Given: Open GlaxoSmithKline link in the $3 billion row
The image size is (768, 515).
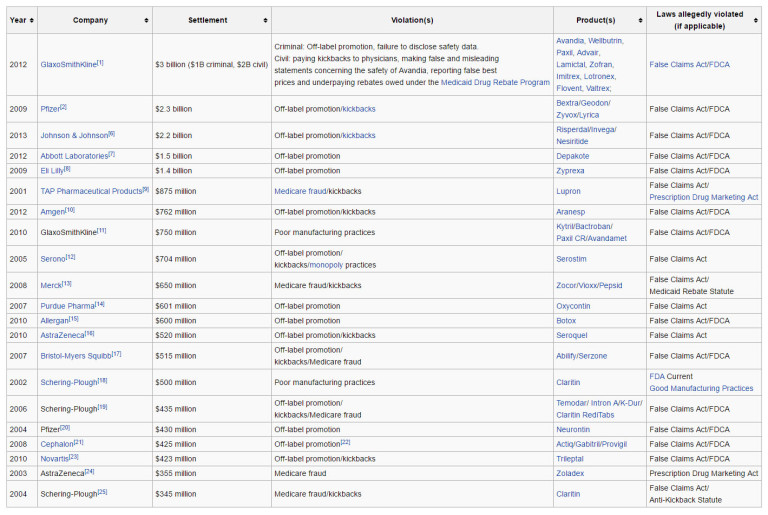Looking at the screenshot, I should tap(69, 65).
